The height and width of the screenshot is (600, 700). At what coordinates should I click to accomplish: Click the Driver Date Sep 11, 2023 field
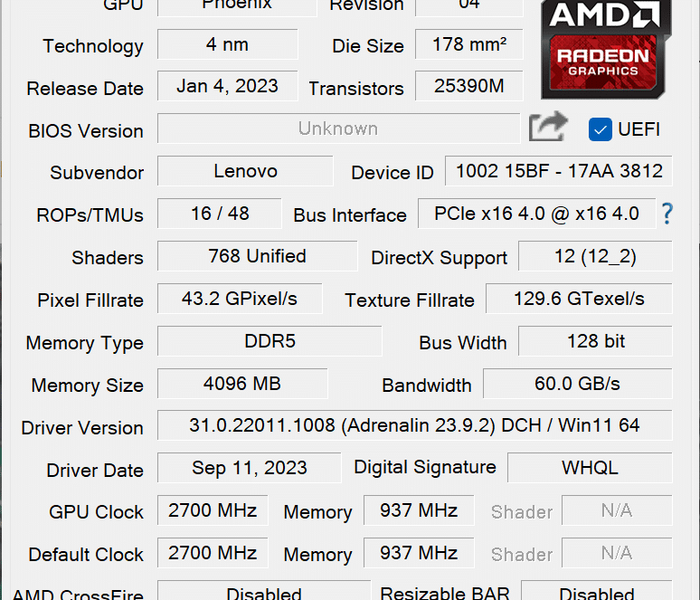249,468
